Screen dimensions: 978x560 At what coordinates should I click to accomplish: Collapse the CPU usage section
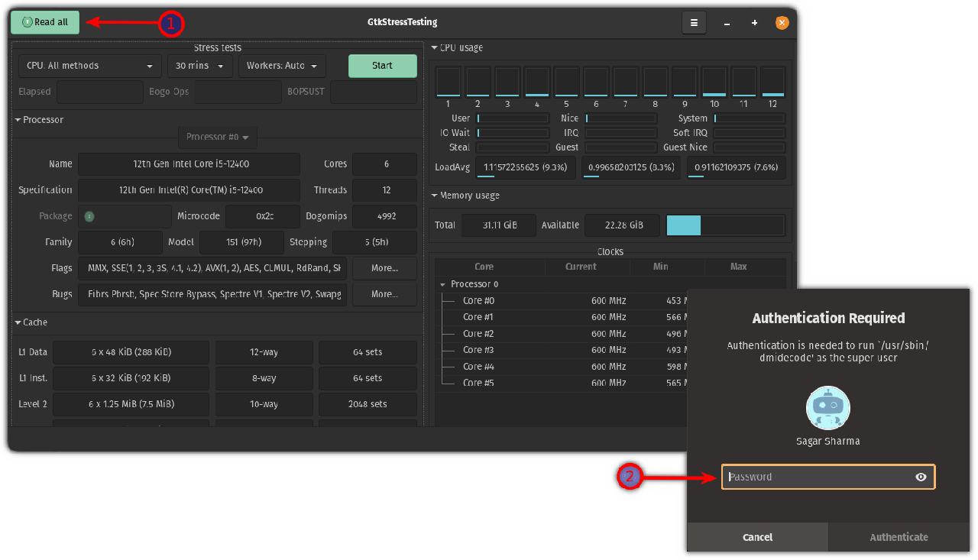(435, 48)
